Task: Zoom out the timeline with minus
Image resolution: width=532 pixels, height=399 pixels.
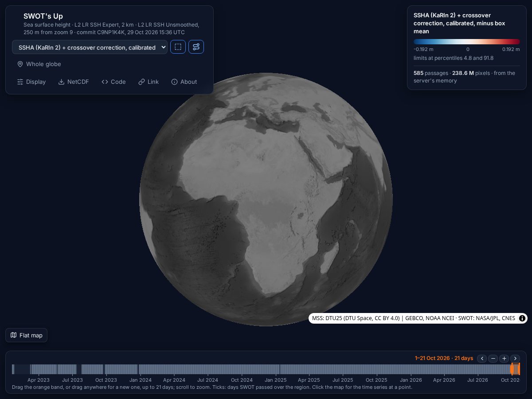Action: coord(493,358)
